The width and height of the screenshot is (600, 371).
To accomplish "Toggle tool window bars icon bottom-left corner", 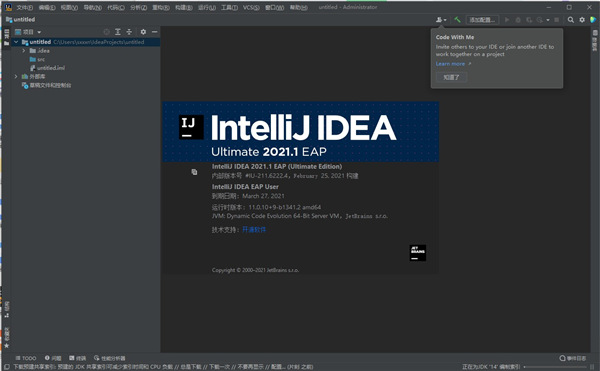I will (7, 367).
